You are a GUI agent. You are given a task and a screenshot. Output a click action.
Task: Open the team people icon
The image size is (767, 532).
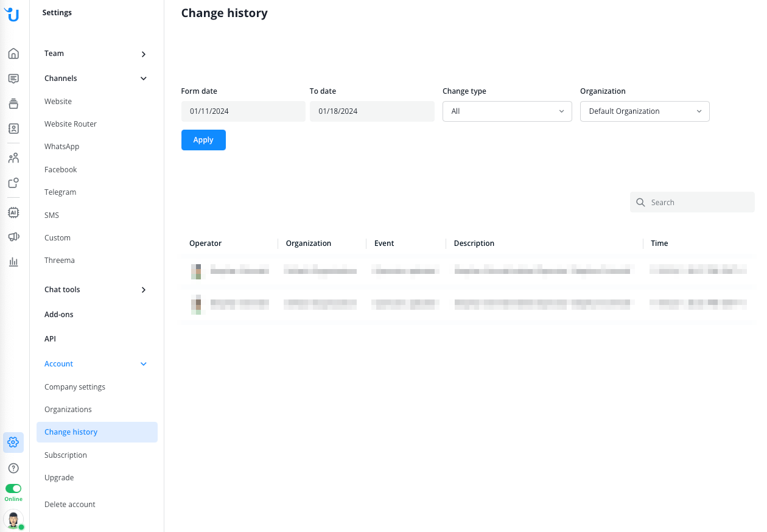pyautogui.click(x=13, y=158)
